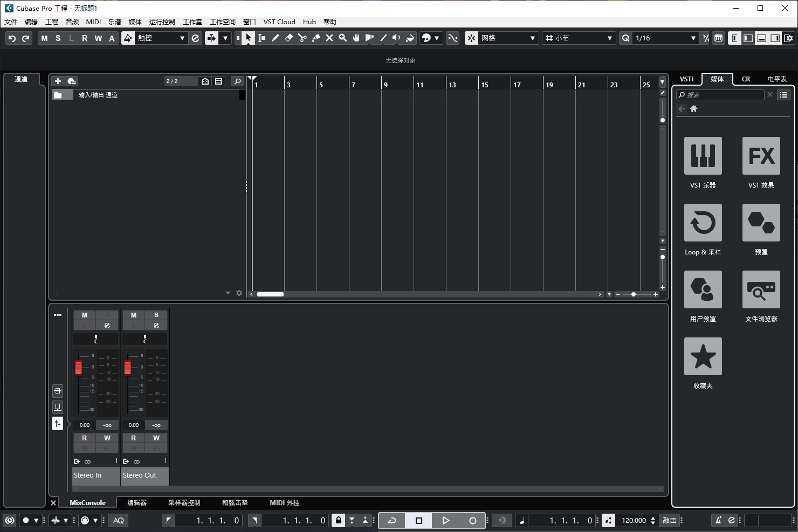Select the Mute X tool
The height and width of the screenshot is (532, 798).
pyautogui.click(x=329, y=38)
